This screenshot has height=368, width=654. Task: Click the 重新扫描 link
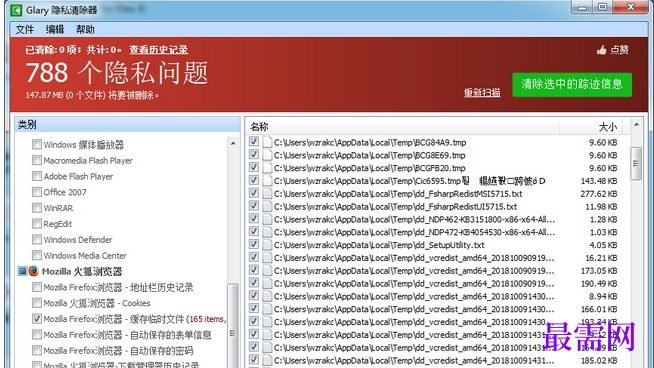pyautogui.click(x=482, y=93)
